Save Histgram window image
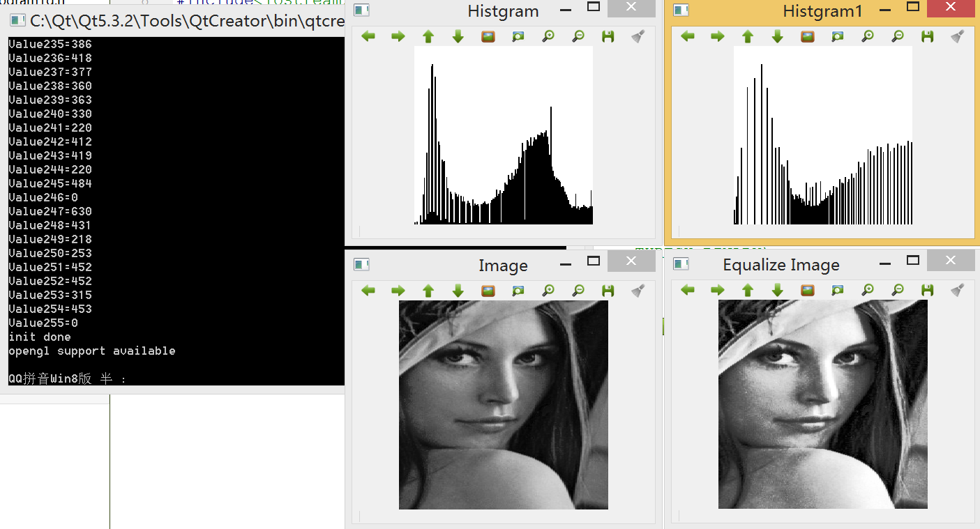980x529 pixels. (608, 36)
